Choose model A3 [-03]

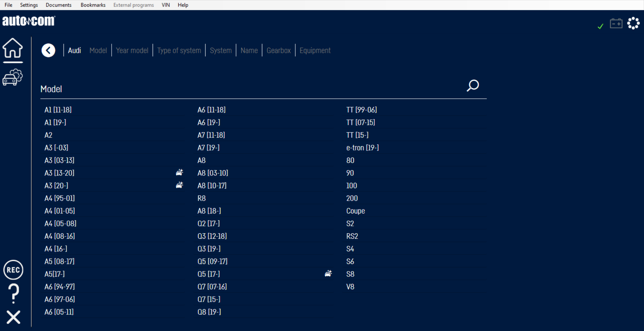56,148
